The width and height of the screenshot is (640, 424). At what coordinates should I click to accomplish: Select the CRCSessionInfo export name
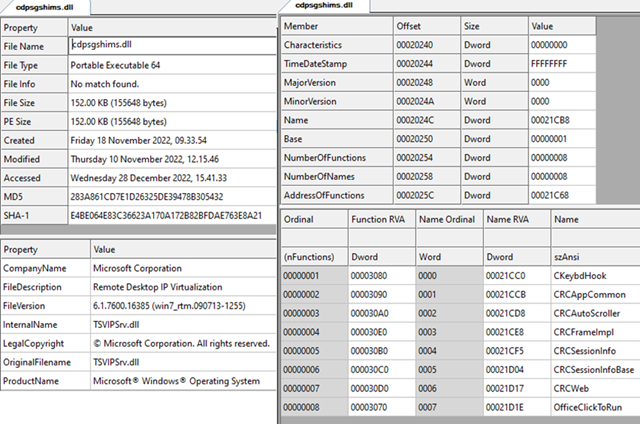tap(585, 351)
